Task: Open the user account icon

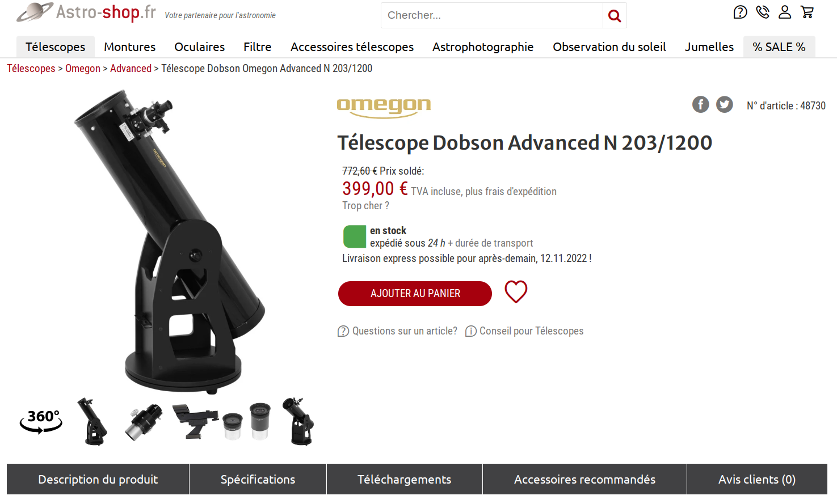Action: (785, 12)
